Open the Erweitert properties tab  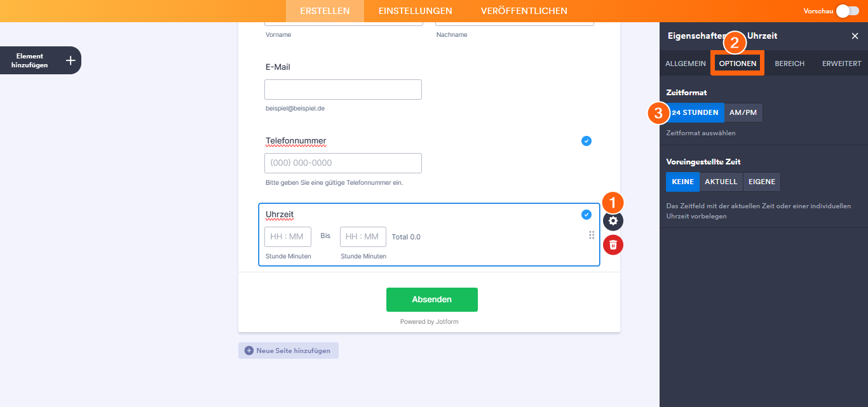pyautogui.click(x=841, y=63)
